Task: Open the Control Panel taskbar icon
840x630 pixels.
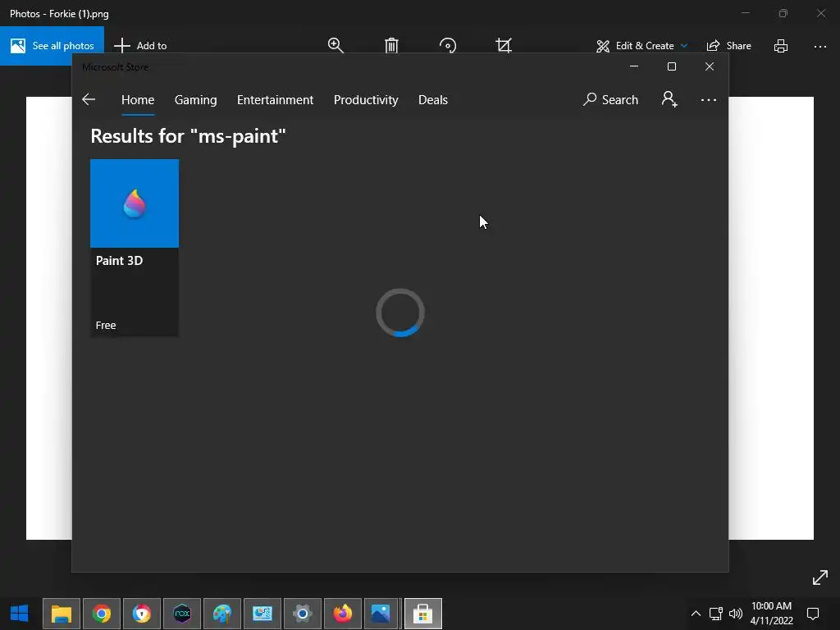Action: click(x=262, y=614)
